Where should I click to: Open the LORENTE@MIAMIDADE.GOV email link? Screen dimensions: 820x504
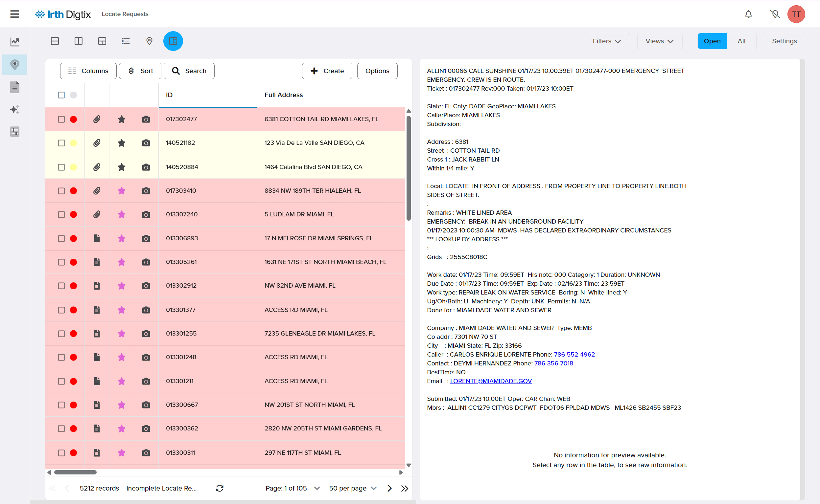pos(490,381)
